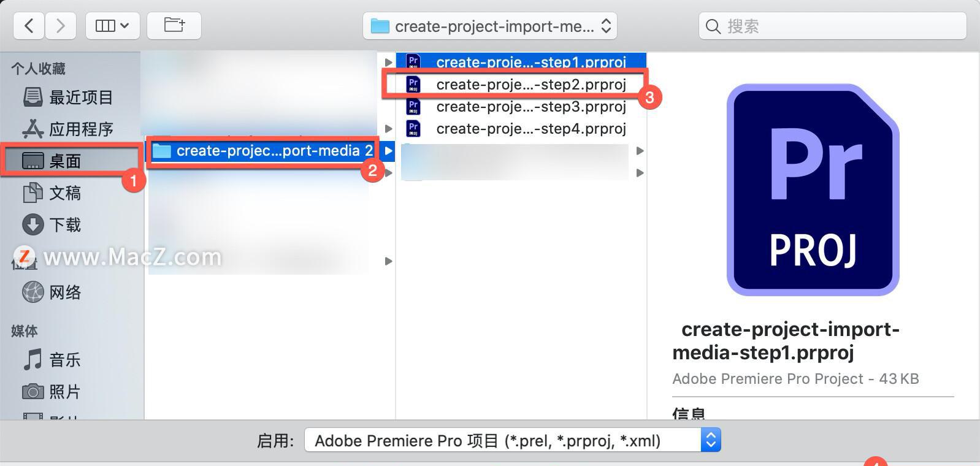Click preview name create-project-import-media-step1.prproj
Image resolution: width=980 pixels, height=466 pixels.
click(786, 341)
